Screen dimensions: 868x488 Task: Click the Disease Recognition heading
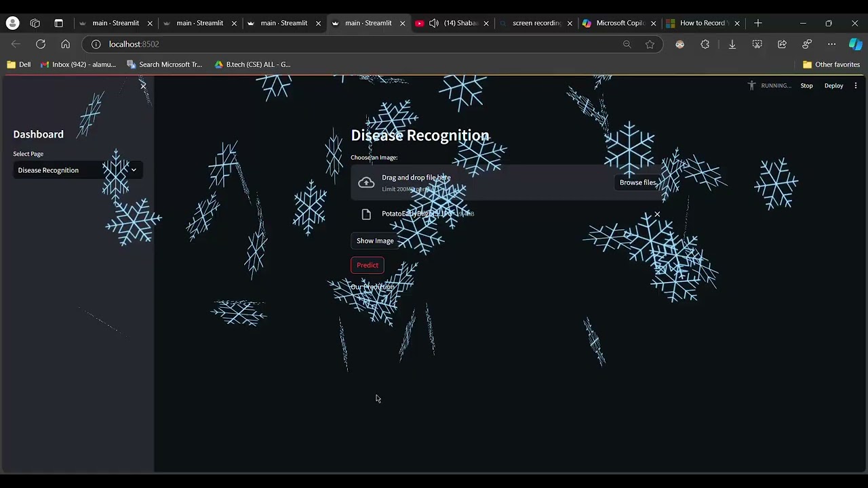(420, 136)
